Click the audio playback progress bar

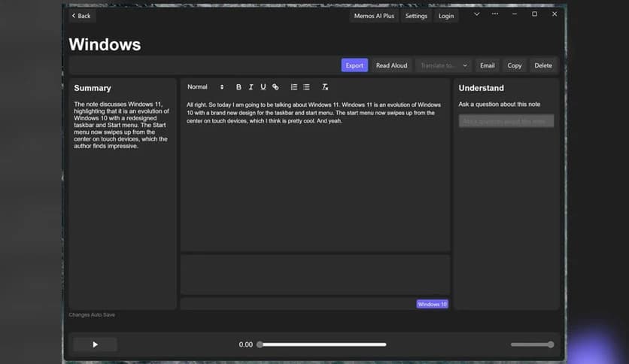pos(323,344)
